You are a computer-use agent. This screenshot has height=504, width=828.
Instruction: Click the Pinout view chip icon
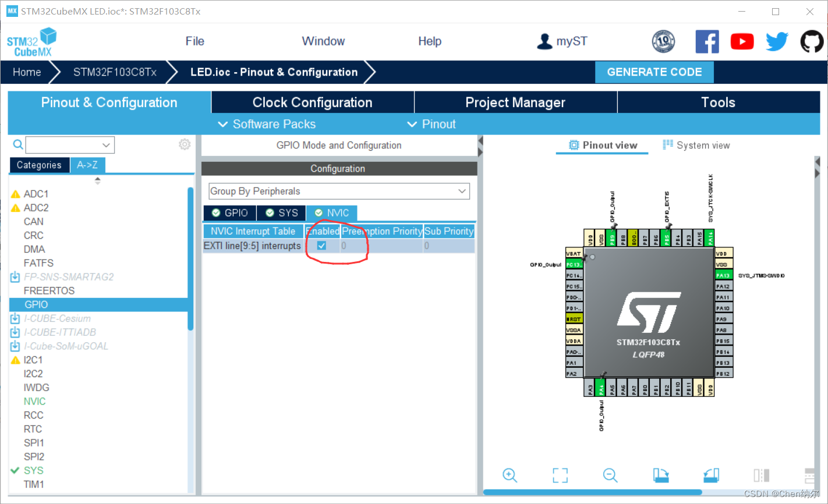coord(574,145)
